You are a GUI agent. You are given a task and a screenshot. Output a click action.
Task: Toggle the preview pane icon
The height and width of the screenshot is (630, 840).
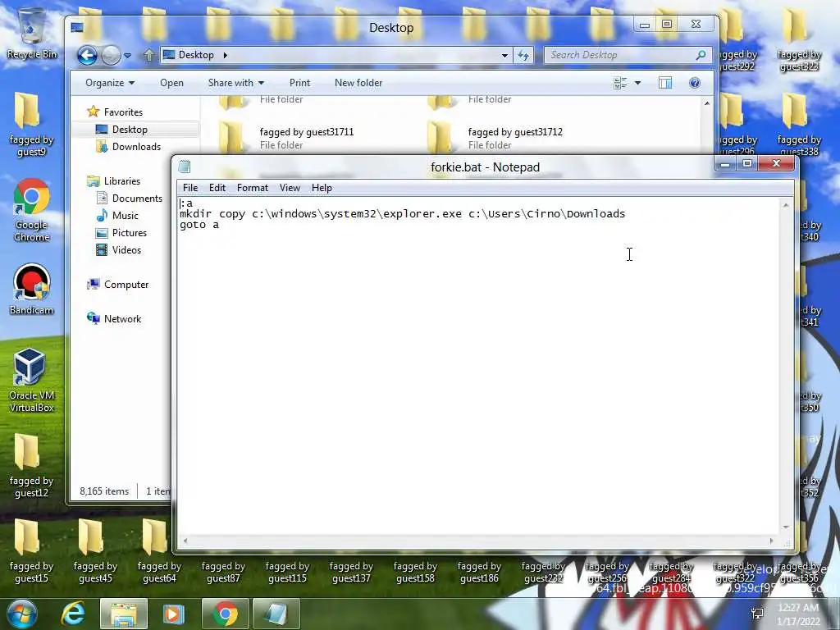click(665, 83)
